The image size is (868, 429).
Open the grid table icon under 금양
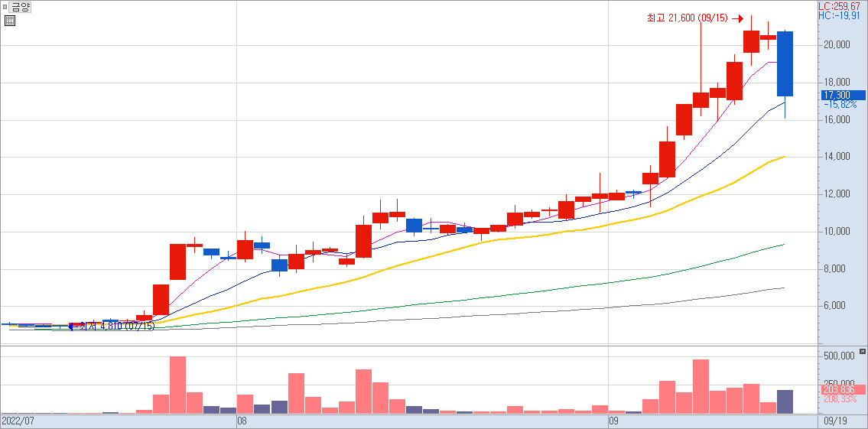tap(10, 21)
